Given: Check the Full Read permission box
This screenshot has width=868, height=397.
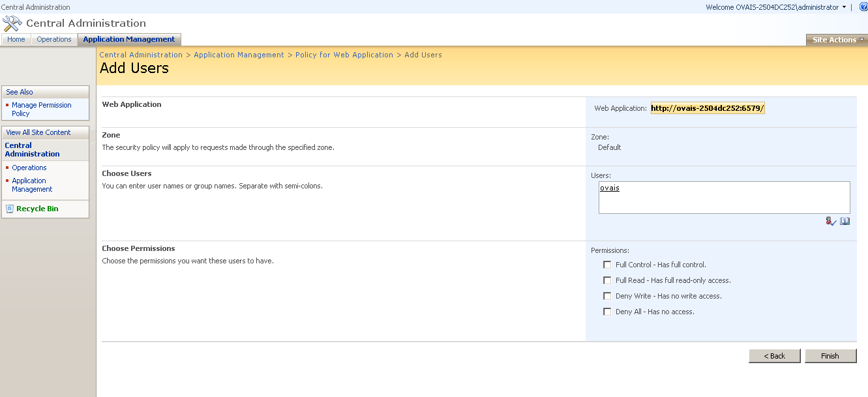Looking at the screenshot, I should tap(607, 280).
